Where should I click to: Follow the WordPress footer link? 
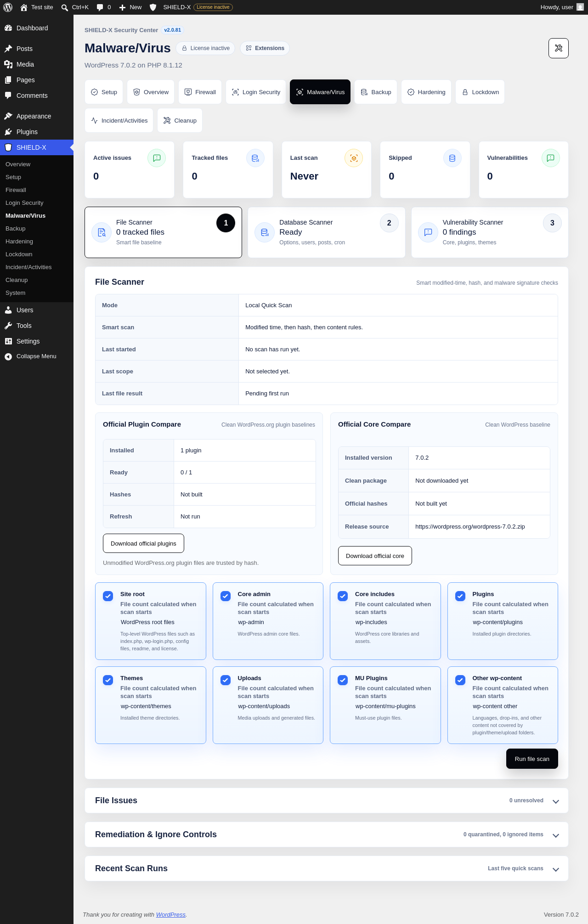click(171, 914)
